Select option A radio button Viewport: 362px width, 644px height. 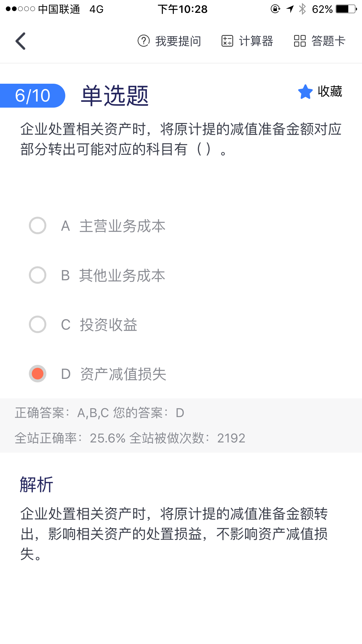tap(38, 225)
